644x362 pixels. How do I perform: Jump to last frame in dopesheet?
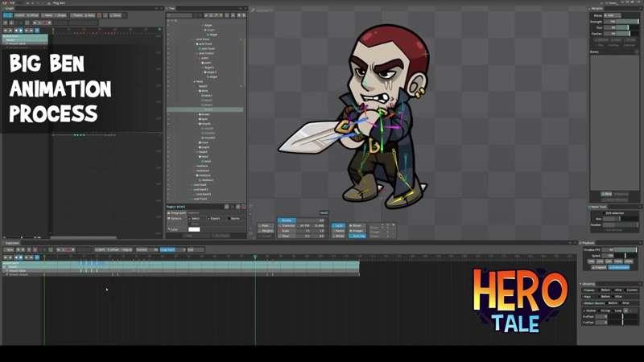click(x=31, y=257)
